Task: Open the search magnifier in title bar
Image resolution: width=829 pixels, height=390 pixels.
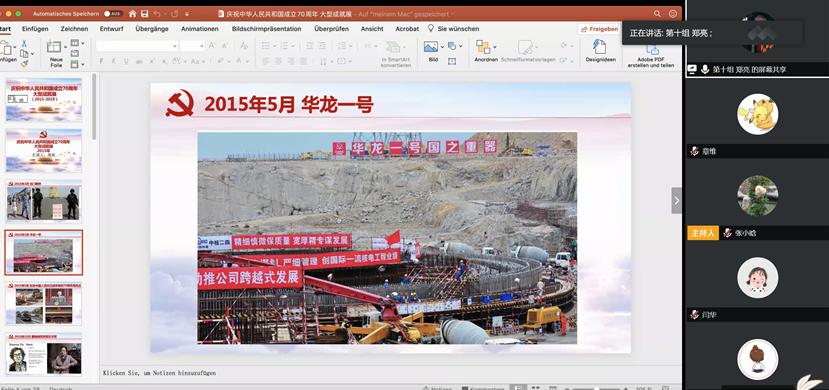Action: click(657, 14)
